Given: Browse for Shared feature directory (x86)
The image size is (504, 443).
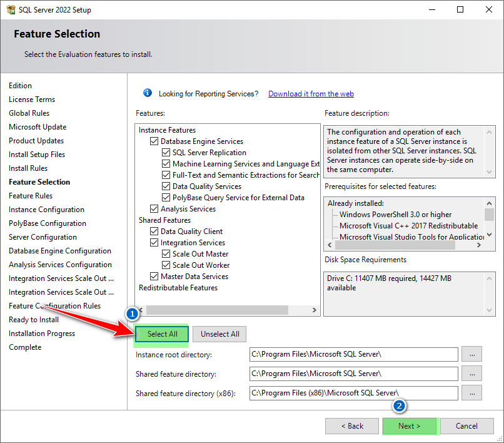Looking at the screenshot, I should click(x=471, y=393).
